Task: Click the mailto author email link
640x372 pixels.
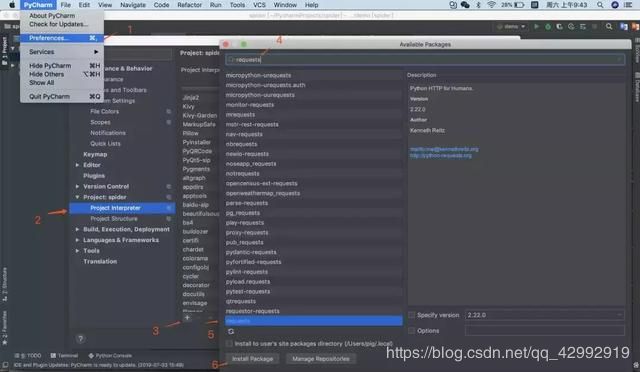Action: click(444, 149)
